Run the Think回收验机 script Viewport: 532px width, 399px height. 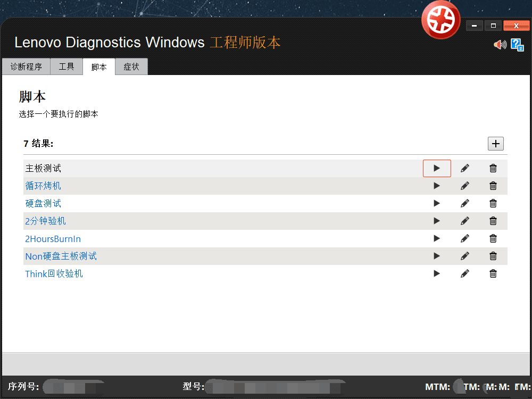coord(437,273)
